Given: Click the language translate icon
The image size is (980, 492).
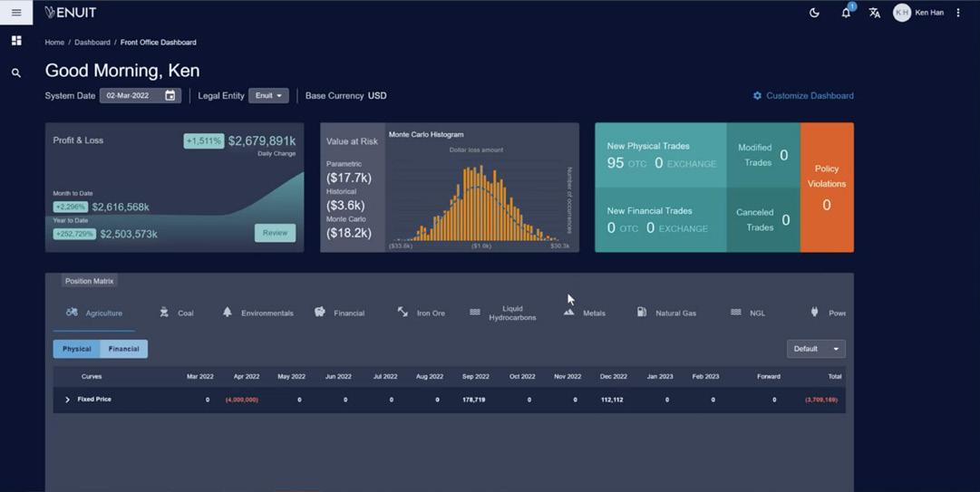Looking at the screenshot, I should pos(874,13).
